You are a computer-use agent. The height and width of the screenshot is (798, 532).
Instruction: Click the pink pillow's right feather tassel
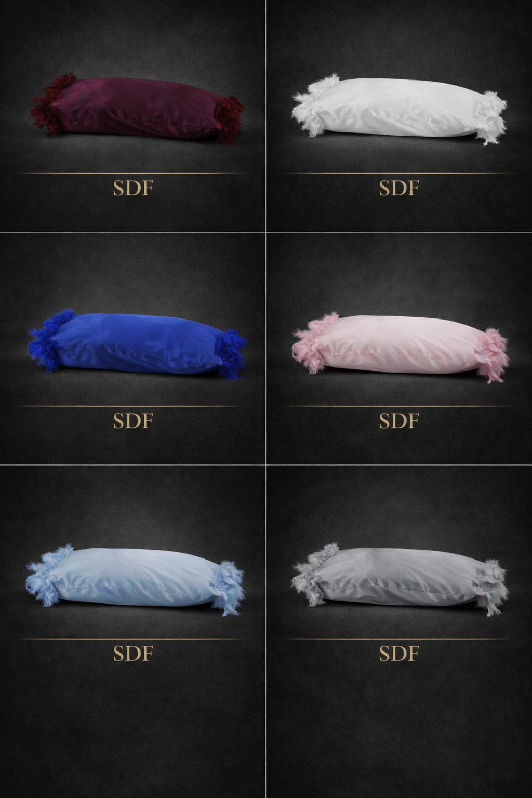[492, 354]
